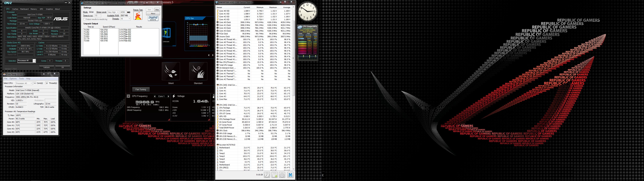
Task: Select the Standard fan profile icon
Action: [198, 71]
